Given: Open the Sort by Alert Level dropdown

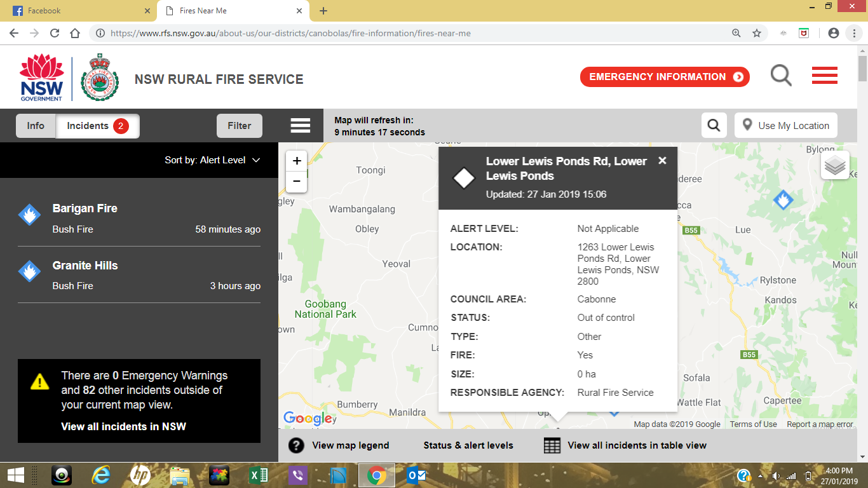Looking at the screenshot, I should pyautogui.click(x=212, y=160).
